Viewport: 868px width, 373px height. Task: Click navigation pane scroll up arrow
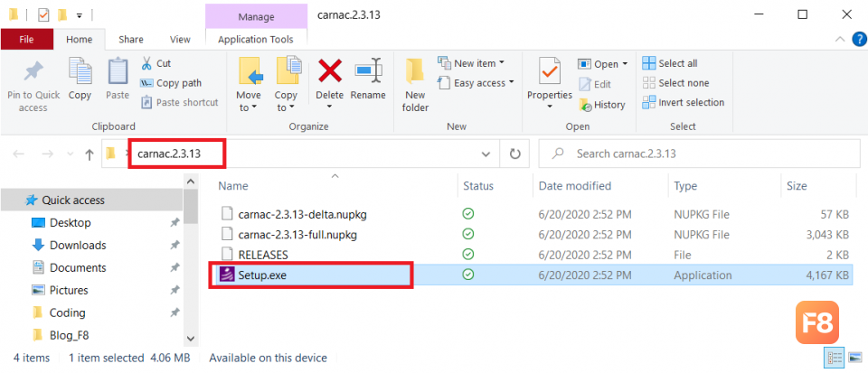[x=191, y=182]
